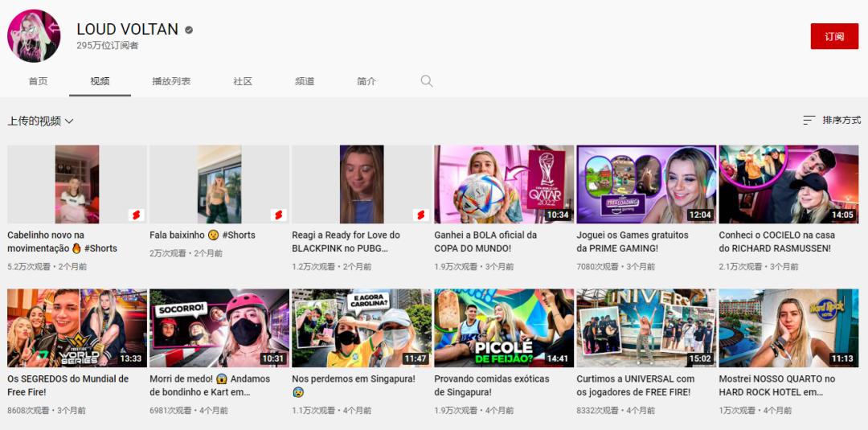This screenshot has width=868, height=430.
Task: Click the channel search magnifier icon
Action: [427, 81]
